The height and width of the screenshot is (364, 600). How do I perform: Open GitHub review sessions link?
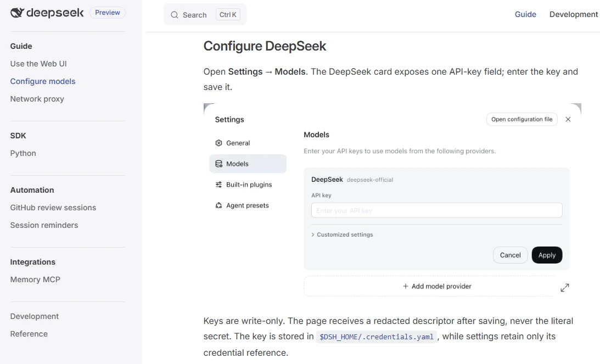pyautogui.click(x=53, y=208)
